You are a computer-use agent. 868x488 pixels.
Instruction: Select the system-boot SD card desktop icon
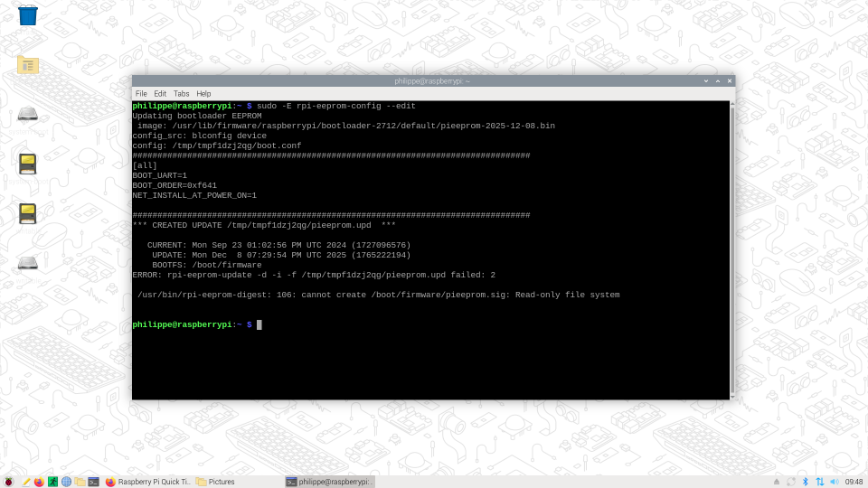pos(28,164)
